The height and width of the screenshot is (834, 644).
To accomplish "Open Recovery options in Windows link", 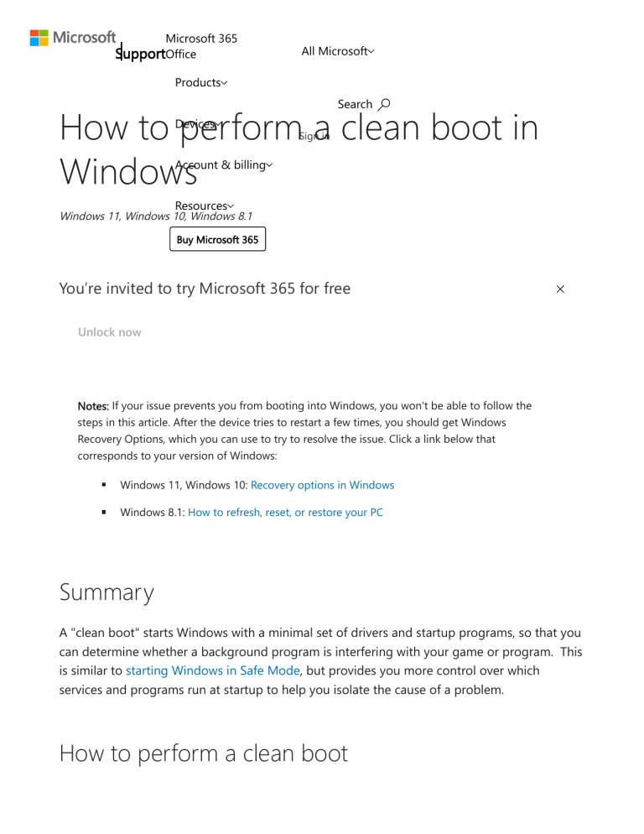I will (x=322, y=484).
